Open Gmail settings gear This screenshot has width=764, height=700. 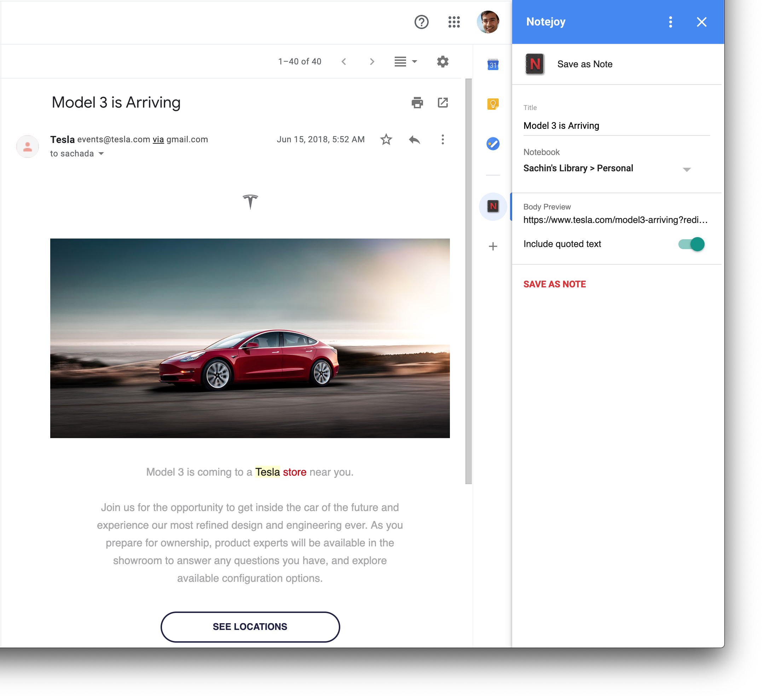[442, 62]
